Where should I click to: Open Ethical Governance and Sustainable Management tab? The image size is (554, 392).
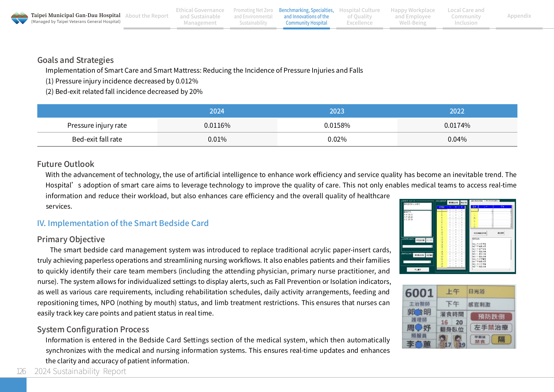coord(200,16)
